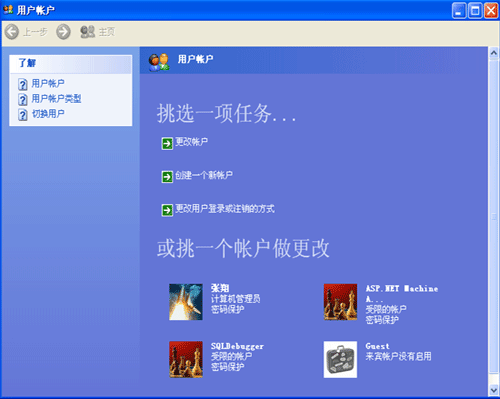Click the vertical scrollbar thumb
The width and height of the screenshot is (500, 399).
[494, 217]
